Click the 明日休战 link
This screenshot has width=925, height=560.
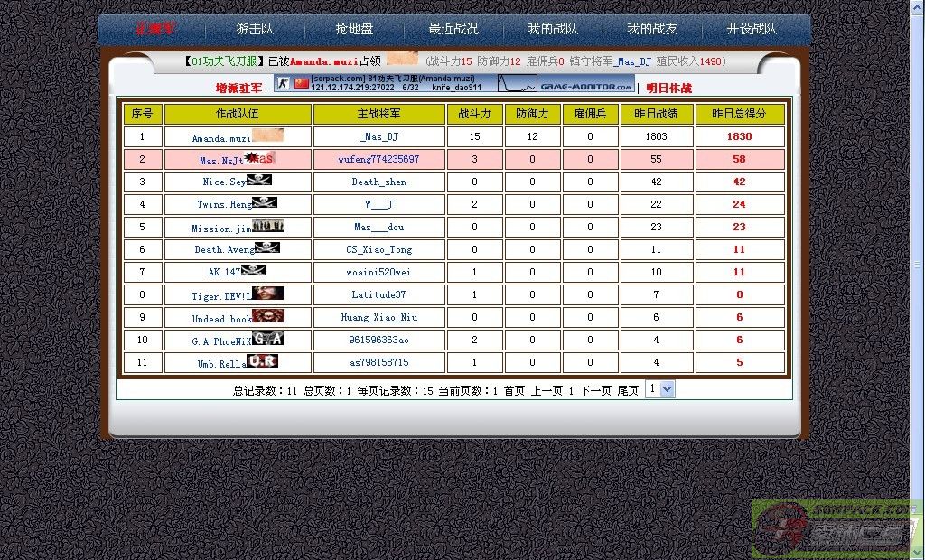point(669,88)
